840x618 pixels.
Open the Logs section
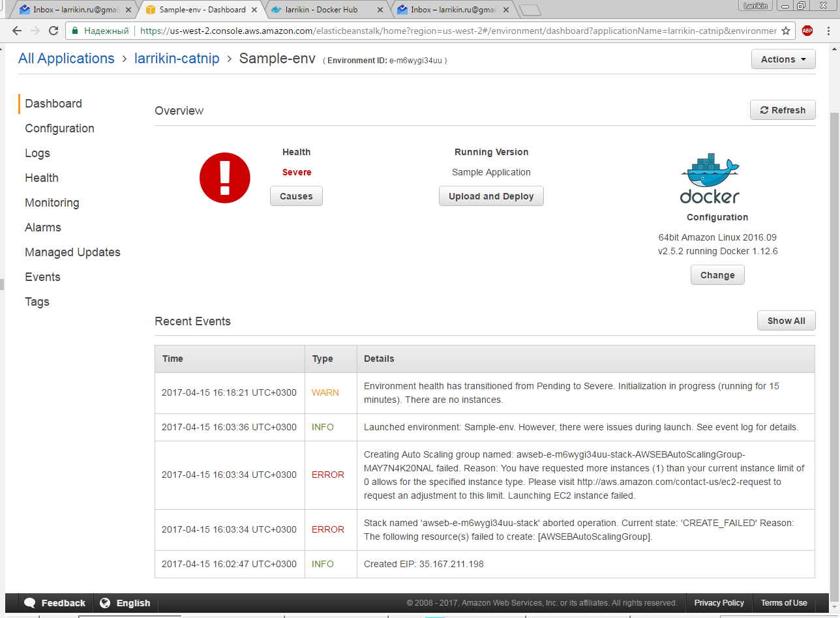tap(37, 153)
